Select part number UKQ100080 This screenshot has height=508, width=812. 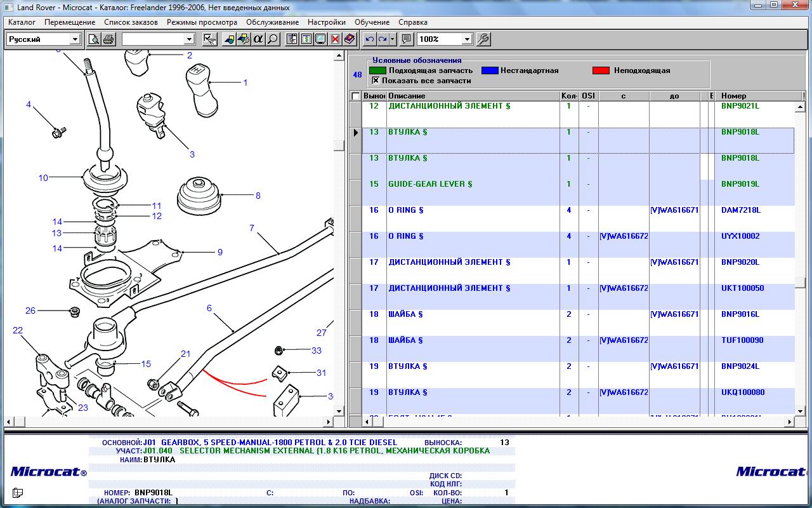pyautogui.click(x=742, y=392)
